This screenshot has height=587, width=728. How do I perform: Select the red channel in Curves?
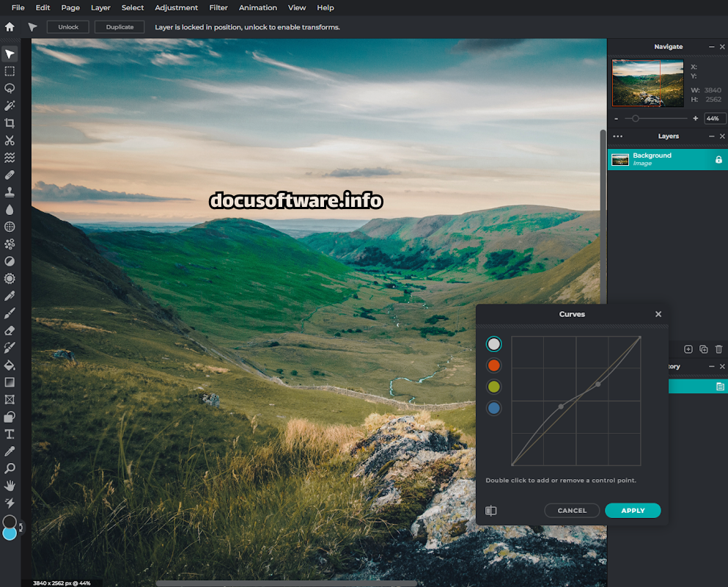click(494, 365)
